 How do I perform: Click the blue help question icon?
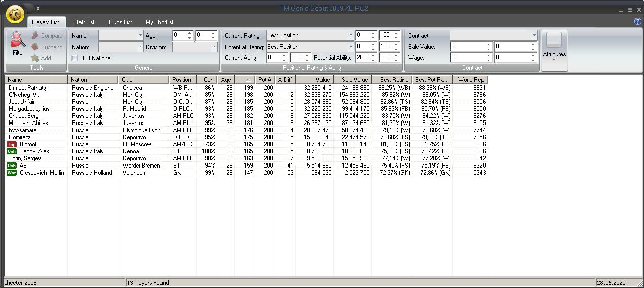click(637, 21)
